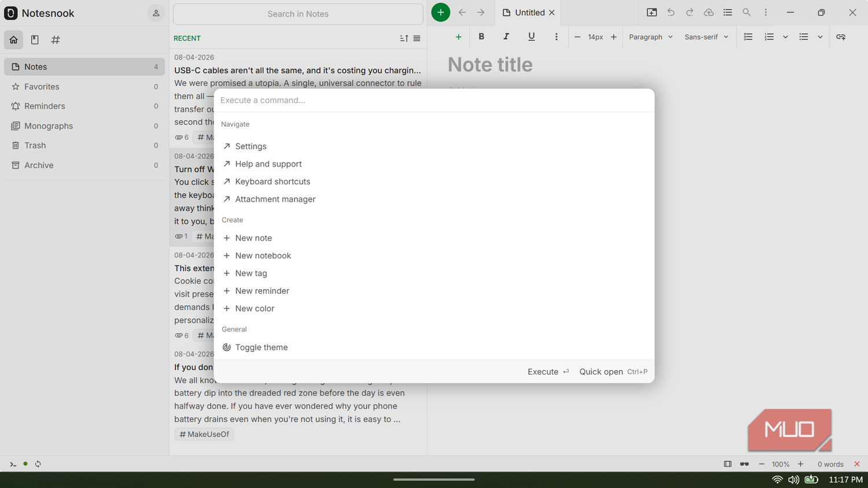Click the cloud sync icon
The width and height of the screenshot is (868, 488).
coord(709,12)
